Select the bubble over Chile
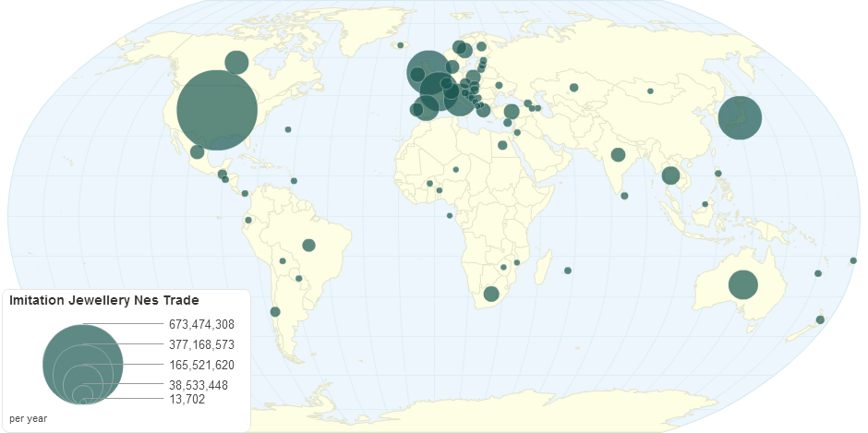The width and height of the screenshot is (868, 433). coord(274,311)
